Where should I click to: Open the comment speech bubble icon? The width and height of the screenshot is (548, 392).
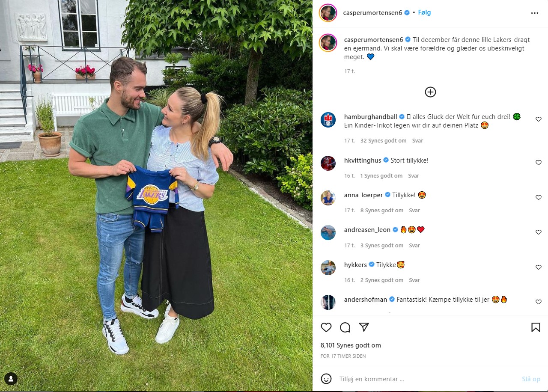click(x=345, y=327)
